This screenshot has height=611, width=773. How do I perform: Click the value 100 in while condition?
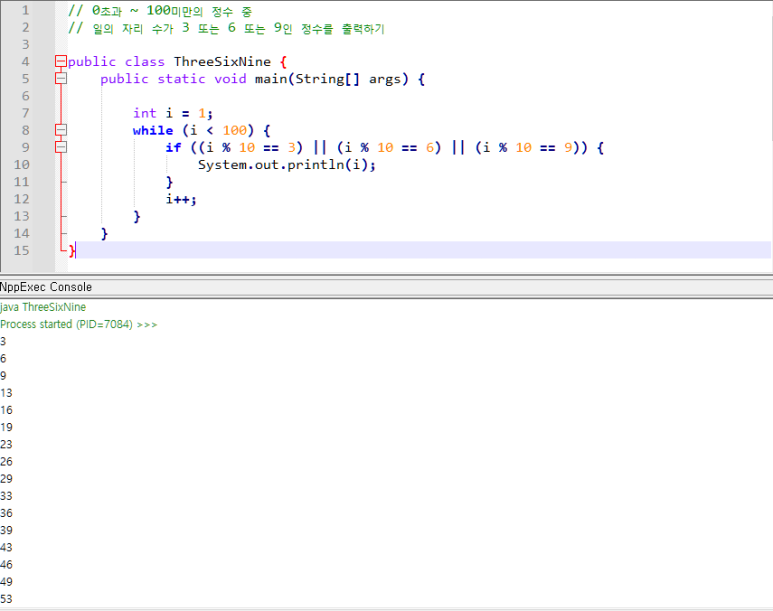tap(234, 131)
